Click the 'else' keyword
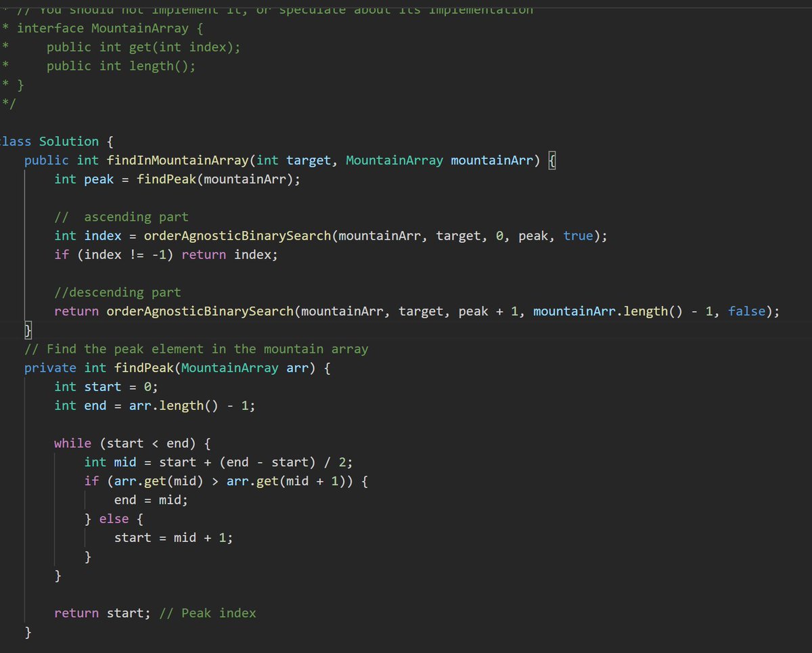Image resolution: width=812 pixels, height=653 pixels. (x=114, y=520)
